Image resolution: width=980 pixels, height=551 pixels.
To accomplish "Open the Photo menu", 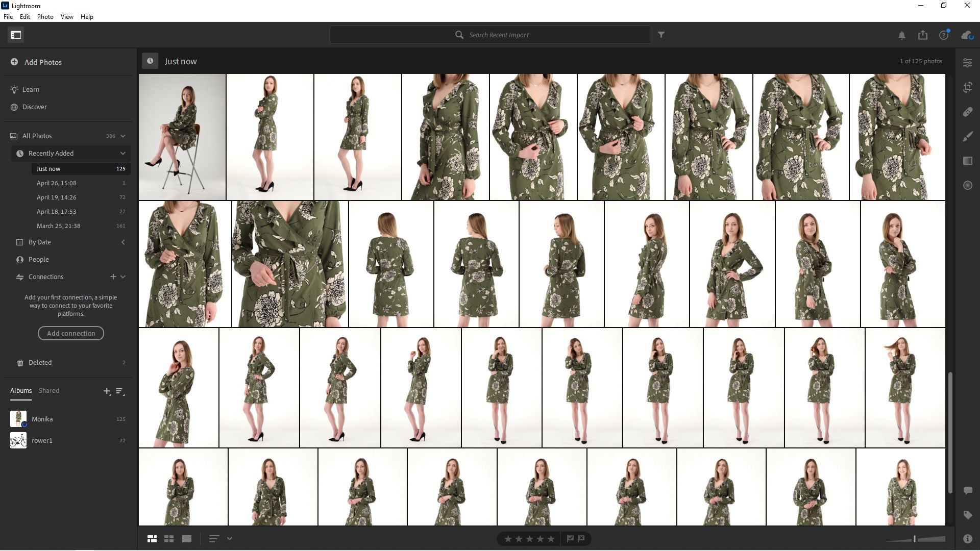I will tap(45, 16).
